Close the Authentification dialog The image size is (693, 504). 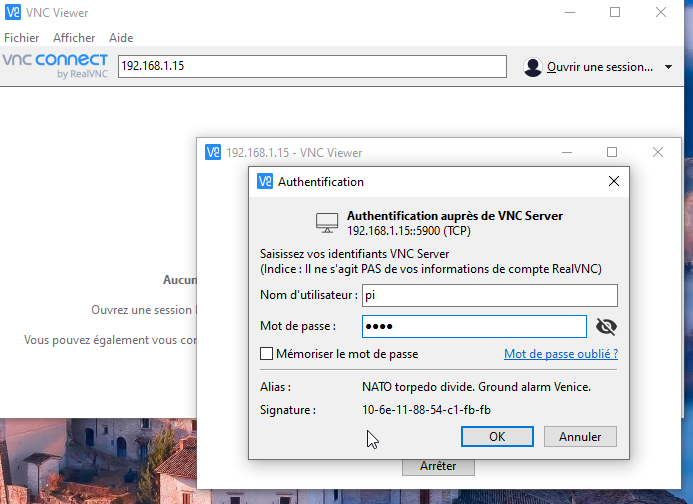pos(613,181)
